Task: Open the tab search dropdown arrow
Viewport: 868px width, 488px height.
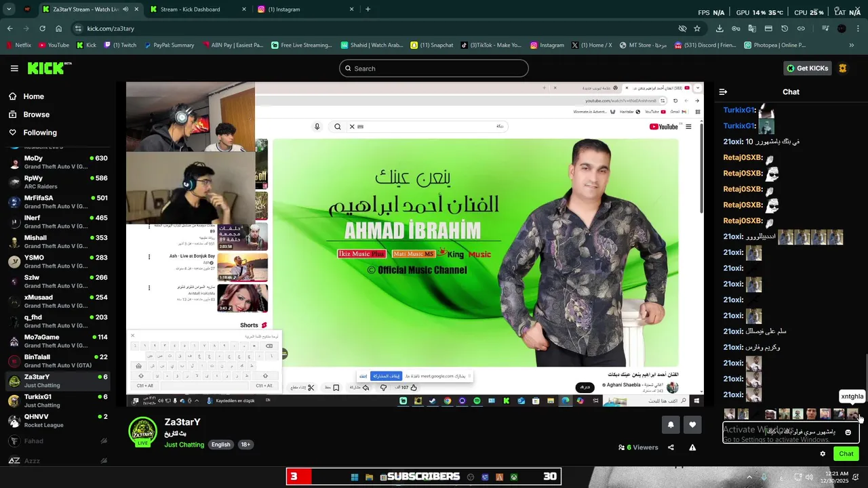Action: [x=9, y=9]
